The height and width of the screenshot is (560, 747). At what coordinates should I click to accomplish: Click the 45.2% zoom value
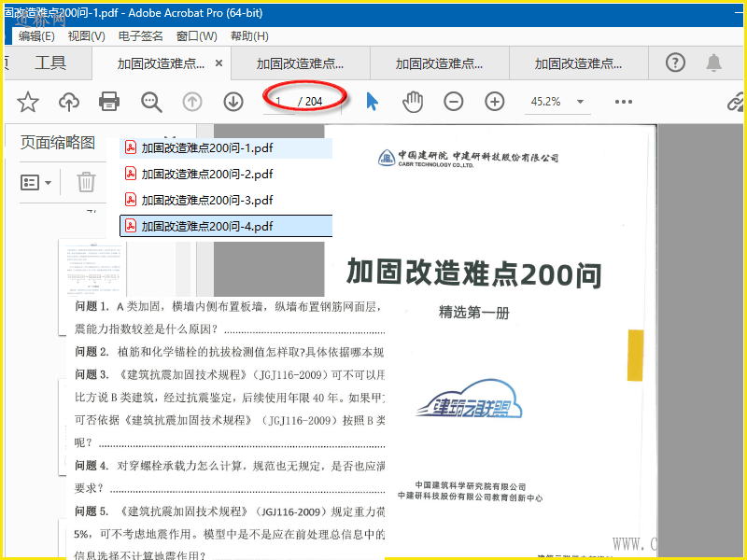(545, 102)
